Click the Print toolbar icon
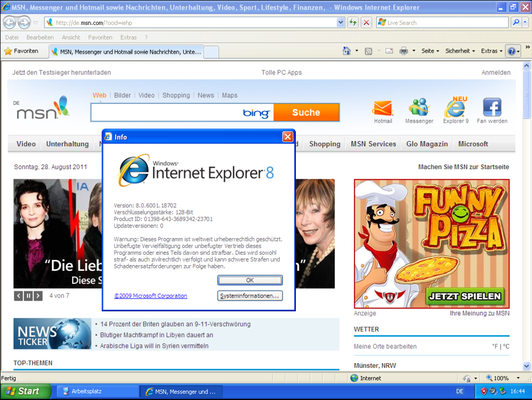This screenshot has width=532, height=400. [x=404, y=51]
